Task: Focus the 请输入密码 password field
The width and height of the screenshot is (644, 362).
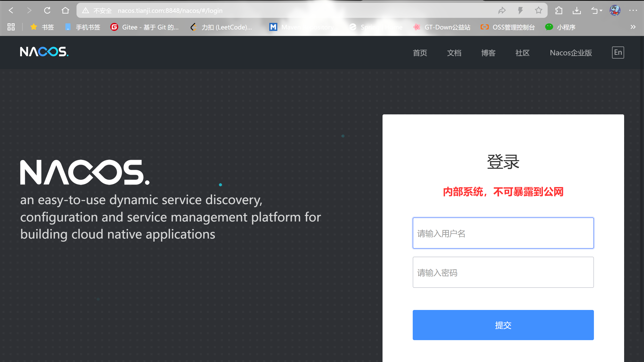Action: [x=503, y=272]
